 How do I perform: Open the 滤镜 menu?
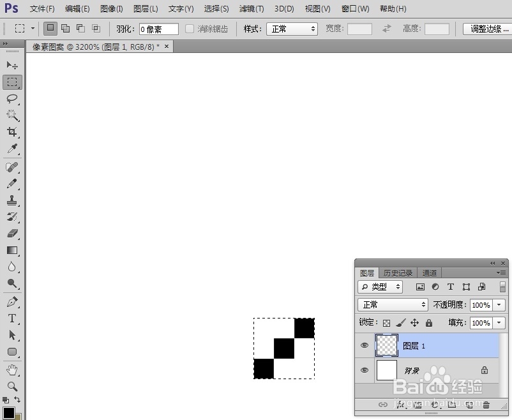click(x=251, y=8)
